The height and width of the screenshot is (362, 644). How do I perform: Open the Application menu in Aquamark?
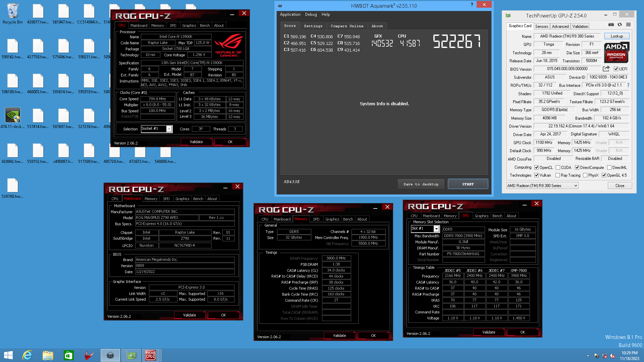tap(290, 14)
